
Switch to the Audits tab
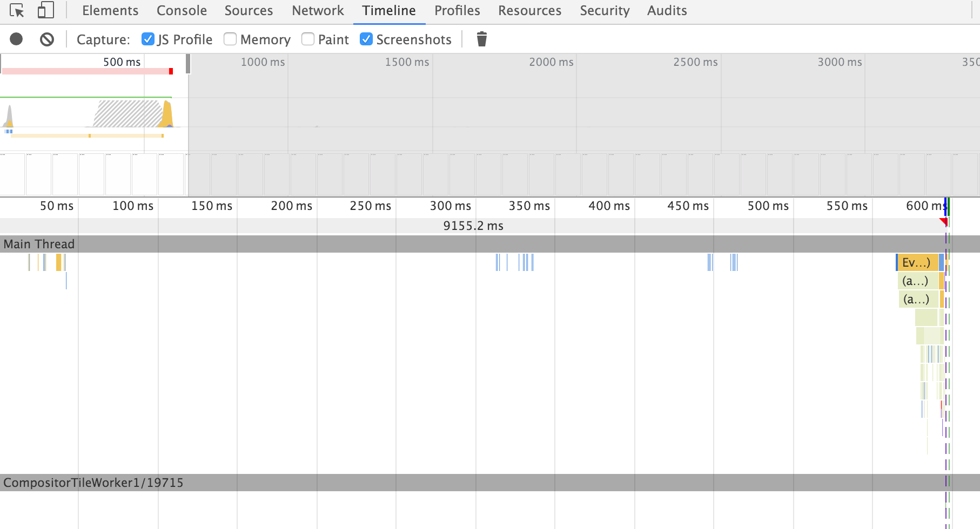click(x=667, y=11)
